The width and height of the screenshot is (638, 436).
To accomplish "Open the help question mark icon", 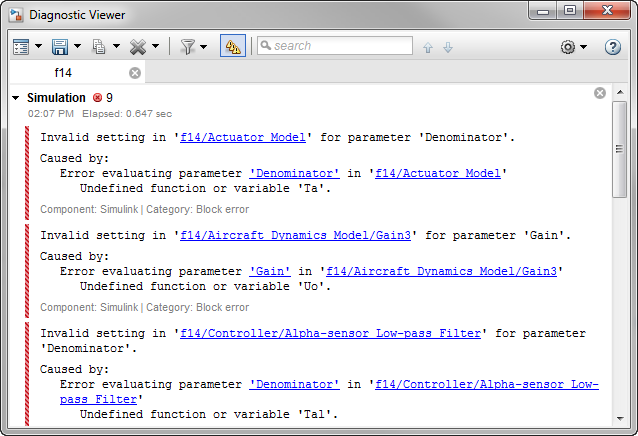I will pyautogui.click(x=613, y=47).
